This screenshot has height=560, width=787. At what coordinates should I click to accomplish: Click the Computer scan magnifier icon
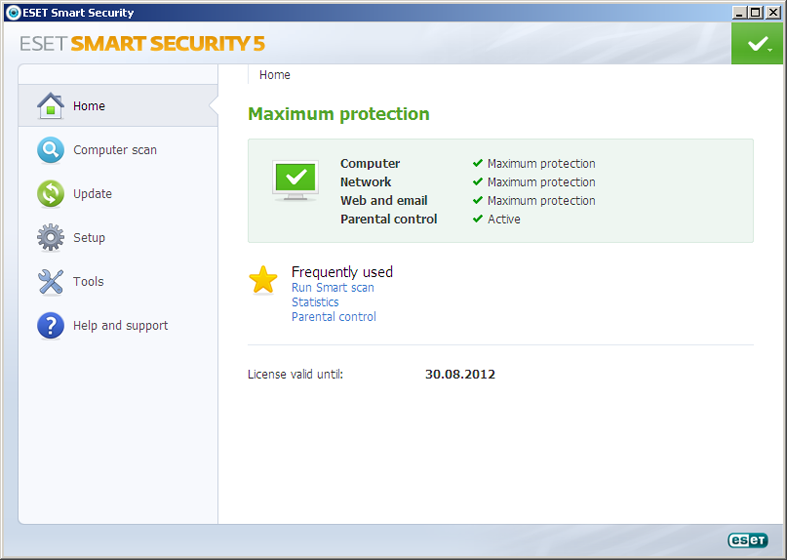[x=51, y=150]
